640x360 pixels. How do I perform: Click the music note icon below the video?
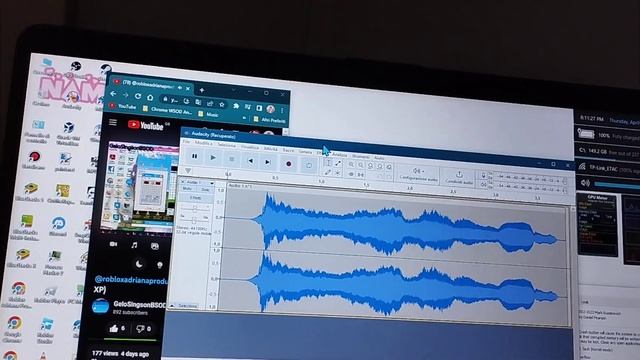click(134, 245)
